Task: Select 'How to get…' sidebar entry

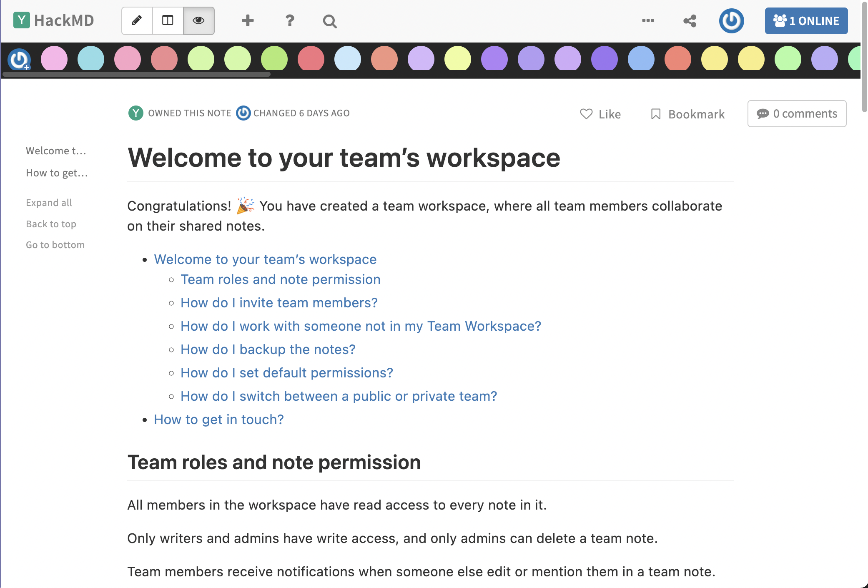Action: coord(57,173)
